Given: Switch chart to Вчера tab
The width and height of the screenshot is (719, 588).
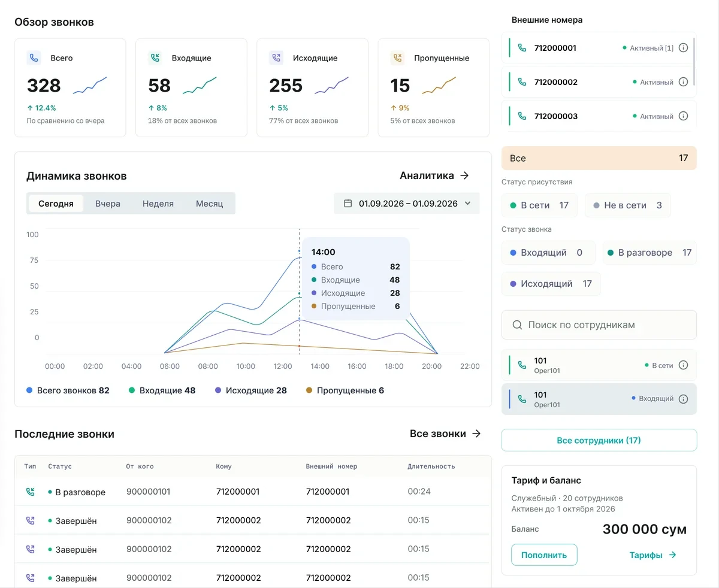Looking at the screenshot, I should 108,204.
